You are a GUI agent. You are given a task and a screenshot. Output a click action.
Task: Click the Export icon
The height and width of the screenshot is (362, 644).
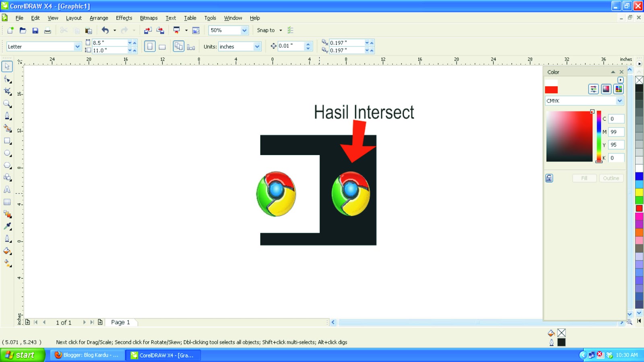click(x=160, y=30)
